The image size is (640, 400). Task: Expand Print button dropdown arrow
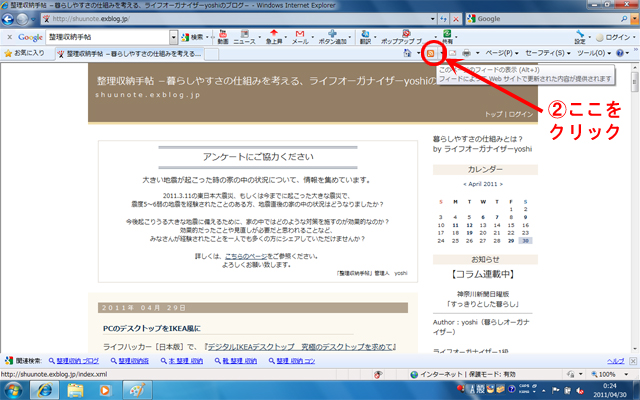point(477,53)
